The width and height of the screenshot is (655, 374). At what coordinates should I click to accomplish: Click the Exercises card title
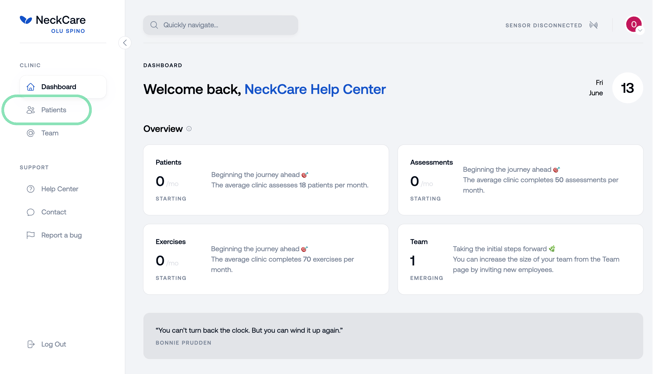point(170,242)
